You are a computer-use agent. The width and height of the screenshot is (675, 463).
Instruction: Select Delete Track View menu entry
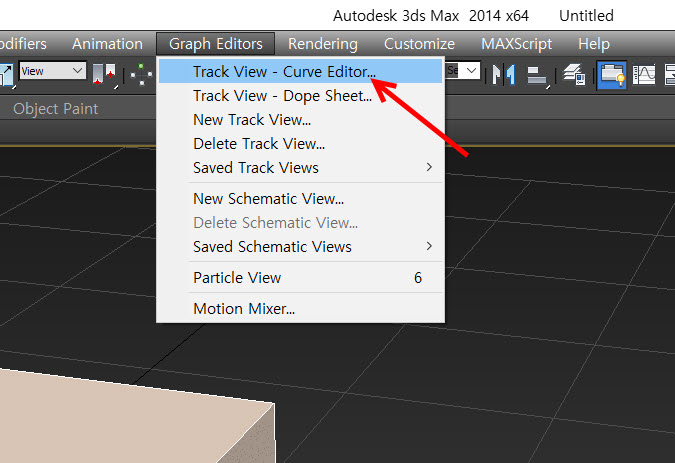pos(300,144)
